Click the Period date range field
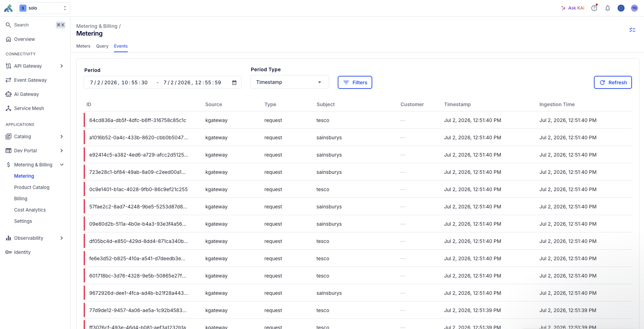This screenshot has width=644, height=329. (x=163, y=83)
